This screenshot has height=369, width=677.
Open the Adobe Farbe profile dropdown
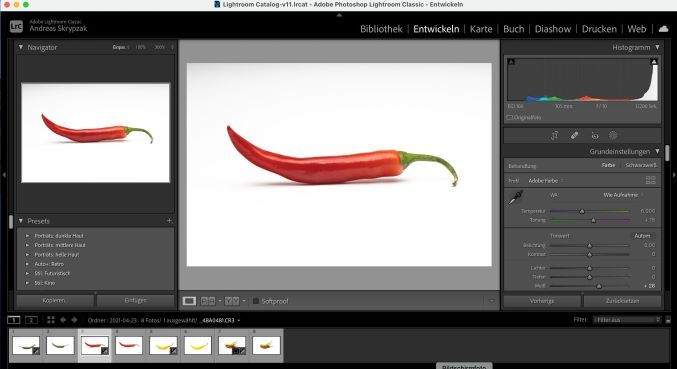tap(545, 180)
